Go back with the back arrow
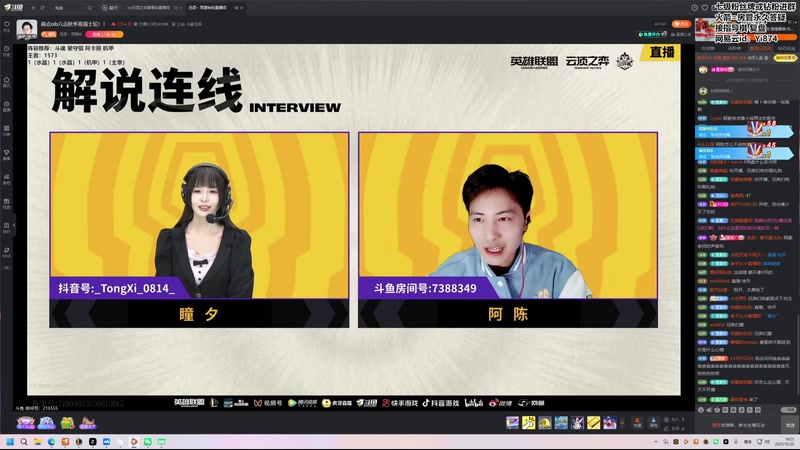Image resolution: width=800 pixels, height=450 pixels. pyautogui.click(x=34, y=8)
